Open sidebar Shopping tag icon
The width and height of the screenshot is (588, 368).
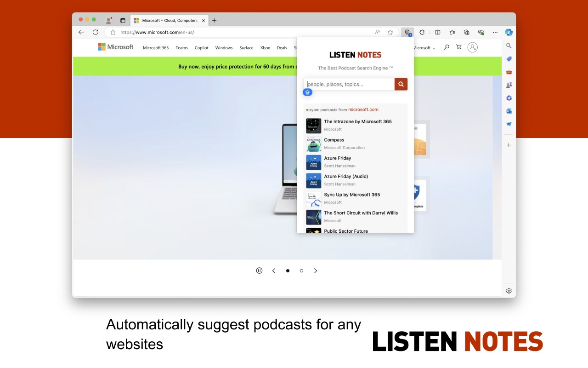[x=509, y=59]
